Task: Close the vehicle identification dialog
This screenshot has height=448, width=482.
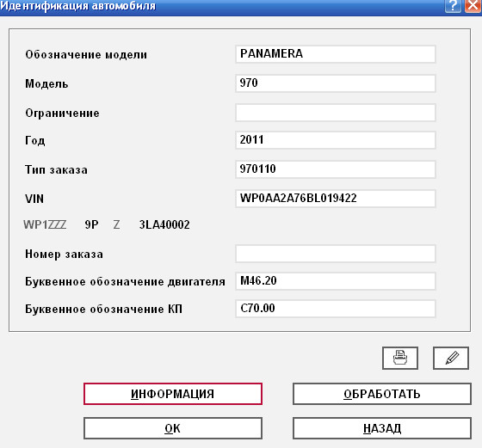Action: pos(473,6)
